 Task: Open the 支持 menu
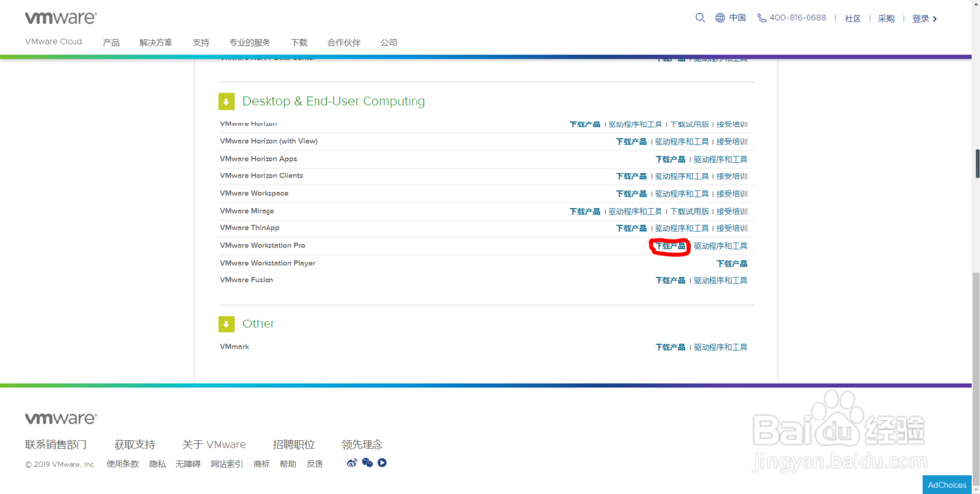201,43
